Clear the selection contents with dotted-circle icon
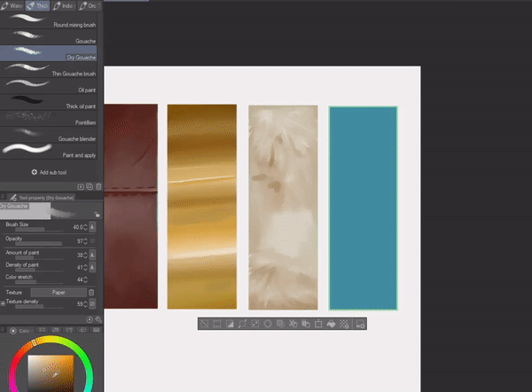The height and width of the screenshot is (392, 532). click(x=268, y=324)
